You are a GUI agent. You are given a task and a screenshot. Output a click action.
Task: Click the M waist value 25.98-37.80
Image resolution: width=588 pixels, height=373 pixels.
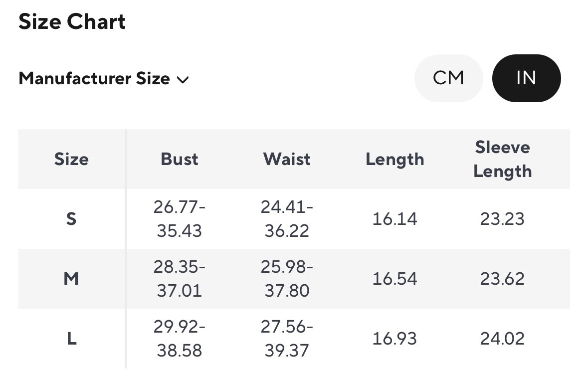[x=287, y=279]
